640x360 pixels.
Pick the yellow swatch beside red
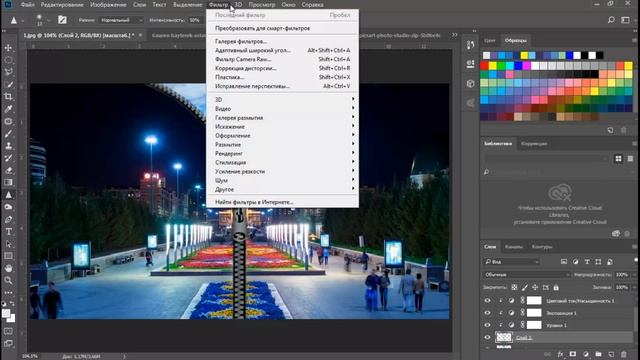(x=493, y=65)
